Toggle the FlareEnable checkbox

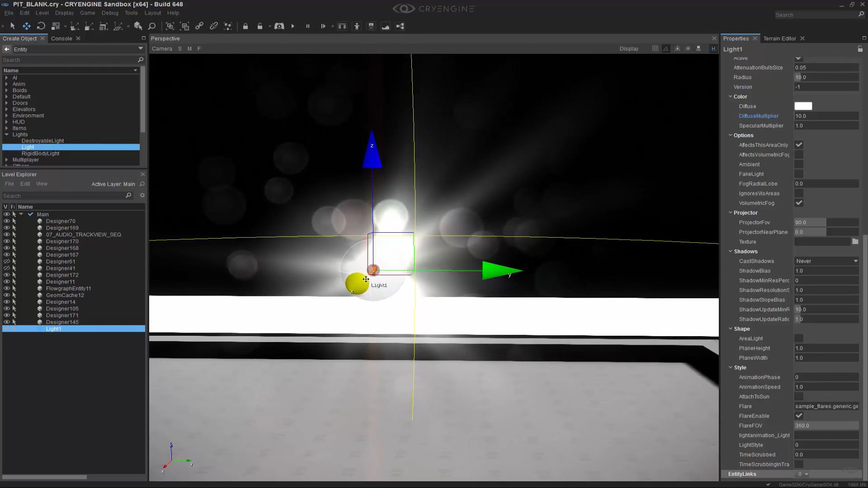tap(799, 416)
